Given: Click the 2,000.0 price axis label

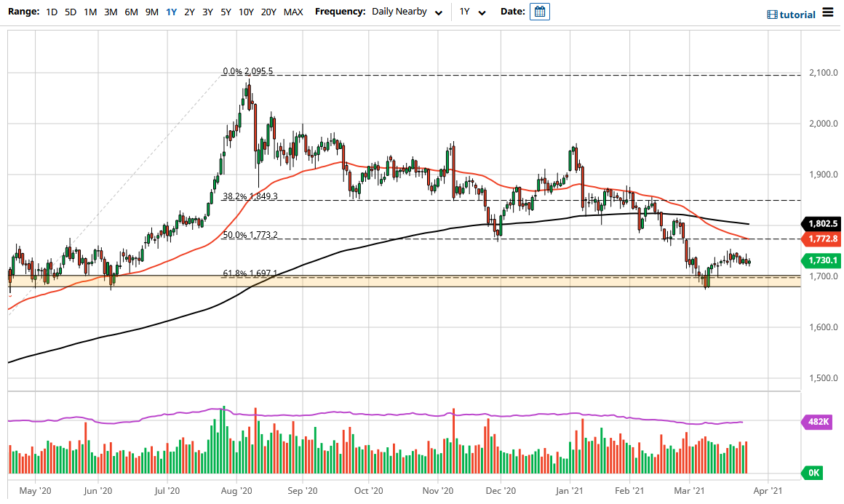Looking at the screenshot, I should (824, 124).
